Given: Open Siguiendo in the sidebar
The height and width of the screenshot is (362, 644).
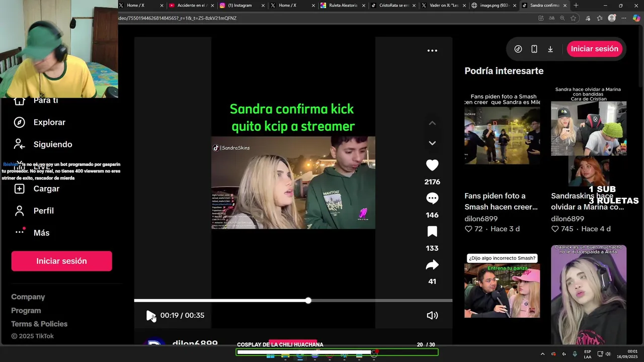Looking at the screenshot, I should point(53,144).
